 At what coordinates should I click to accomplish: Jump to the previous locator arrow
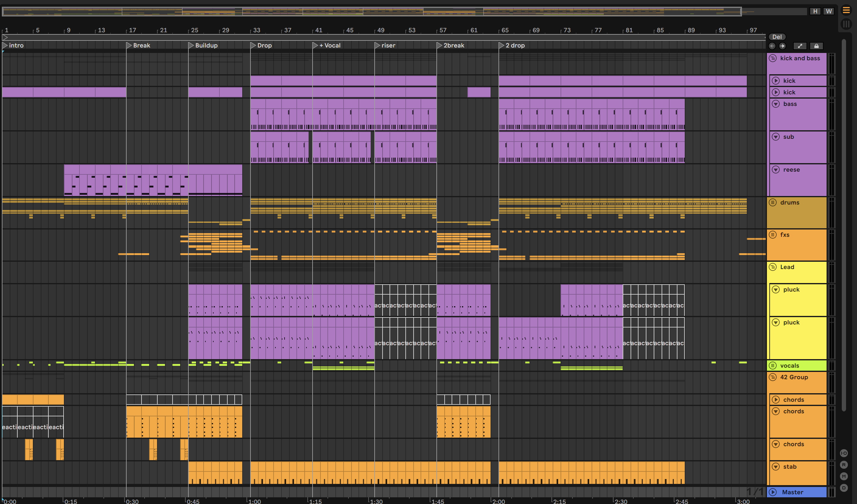click(x=772, y=46)
